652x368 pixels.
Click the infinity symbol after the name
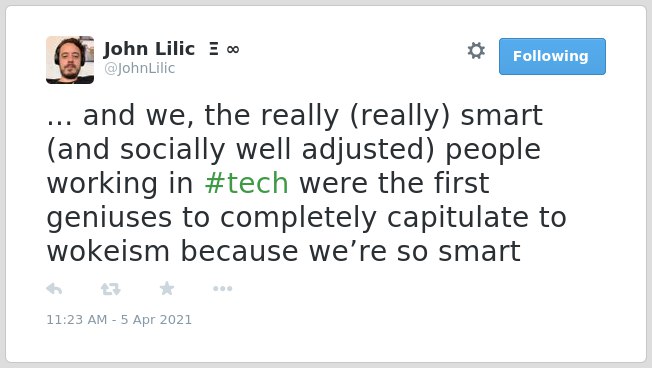(233, 50)
